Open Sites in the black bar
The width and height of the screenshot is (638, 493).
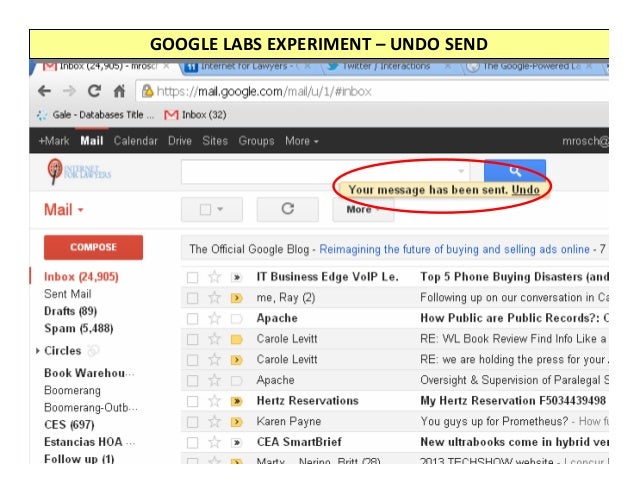coord(215,141)
